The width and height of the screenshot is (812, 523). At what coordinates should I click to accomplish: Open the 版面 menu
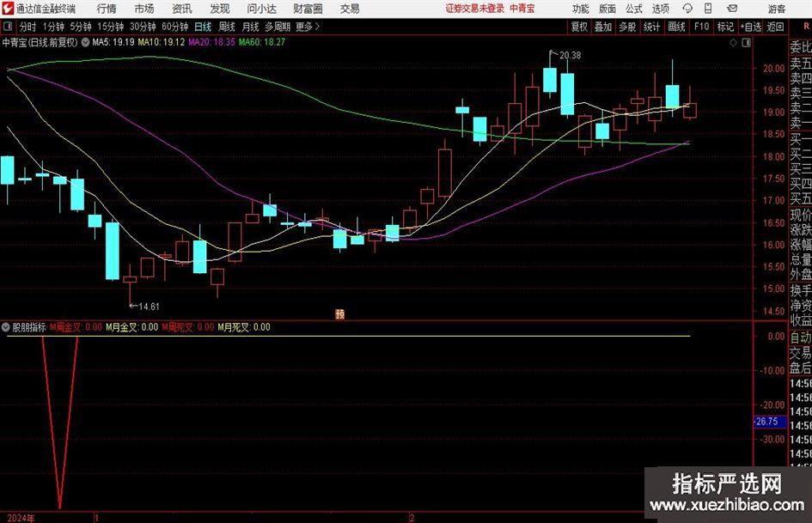[x=607, y=9]
